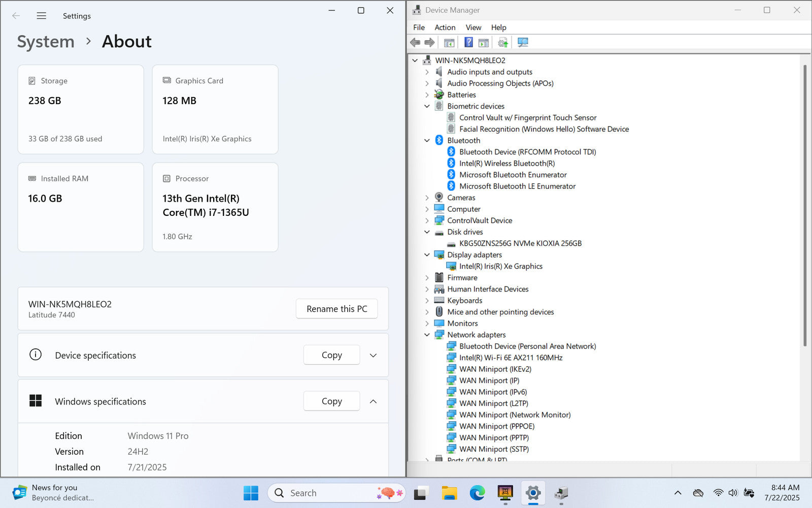Show hidden system tray icons
Image resolution: width=812 pixels, height=508 pixels.
pos(678,493)
